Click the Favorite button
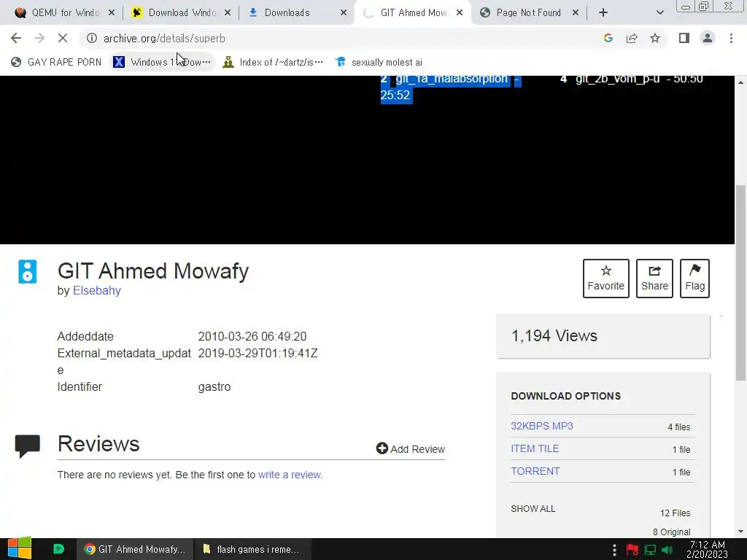747x560 pixels. [605, 279]
